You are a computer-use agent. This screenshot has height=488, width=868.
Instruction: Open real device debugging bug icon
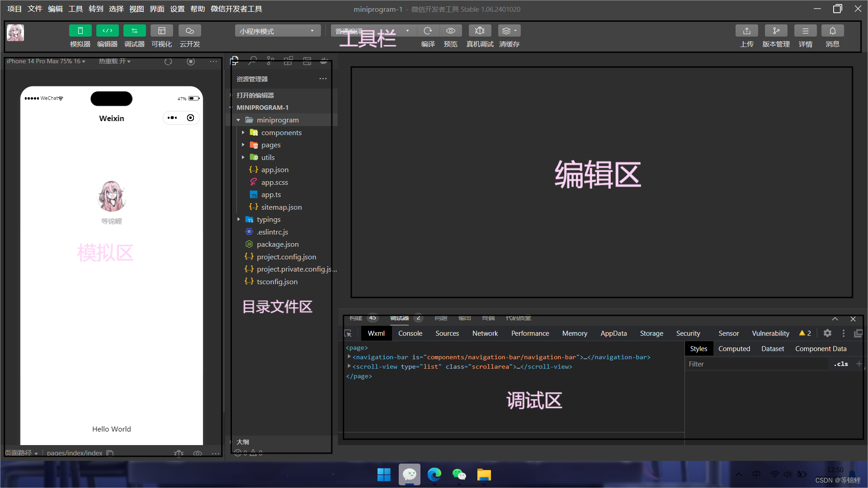coord(480,31)
